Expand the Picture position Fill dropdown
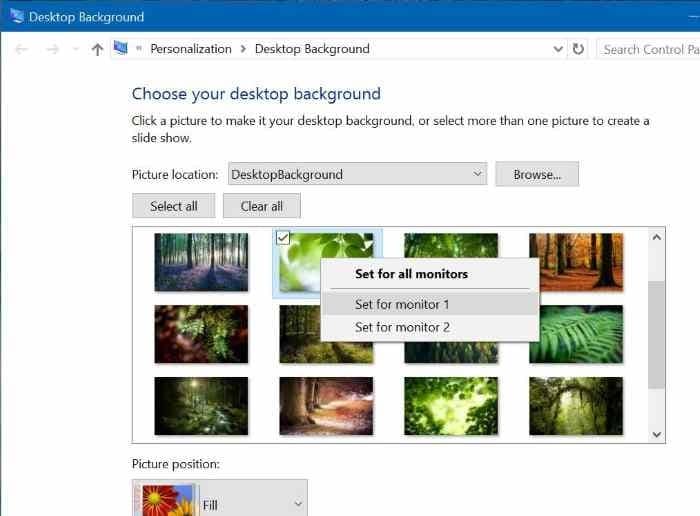The height and width of the screenshot is (516, 700). point(297,505)
